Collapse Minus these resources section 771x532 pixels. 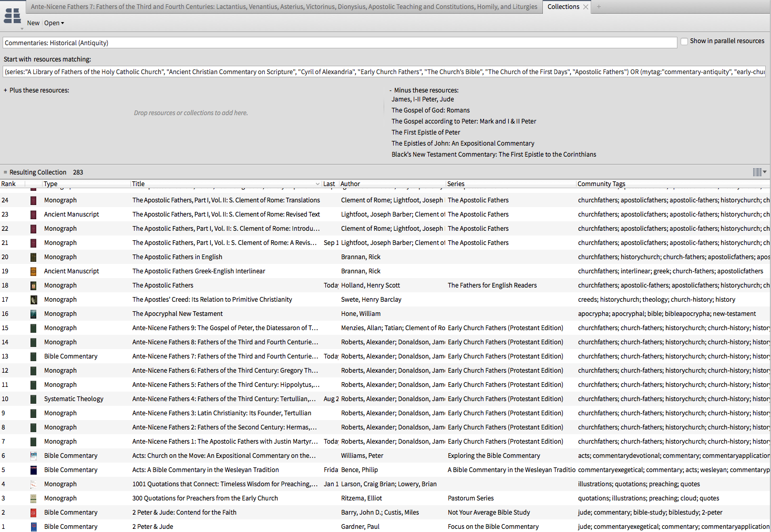[x=390, y=90]
